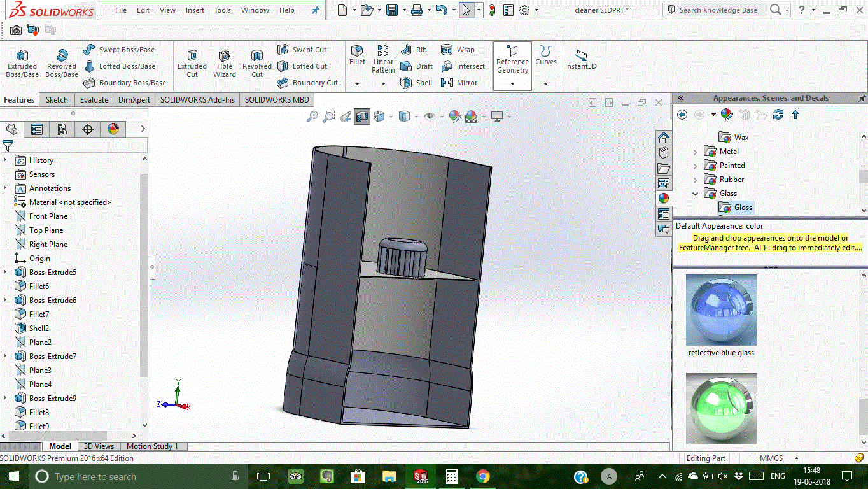The width and height of the screenshot is (868, 489).
Task: Toggle the Select cursor tool
Action: click(466, 10)
